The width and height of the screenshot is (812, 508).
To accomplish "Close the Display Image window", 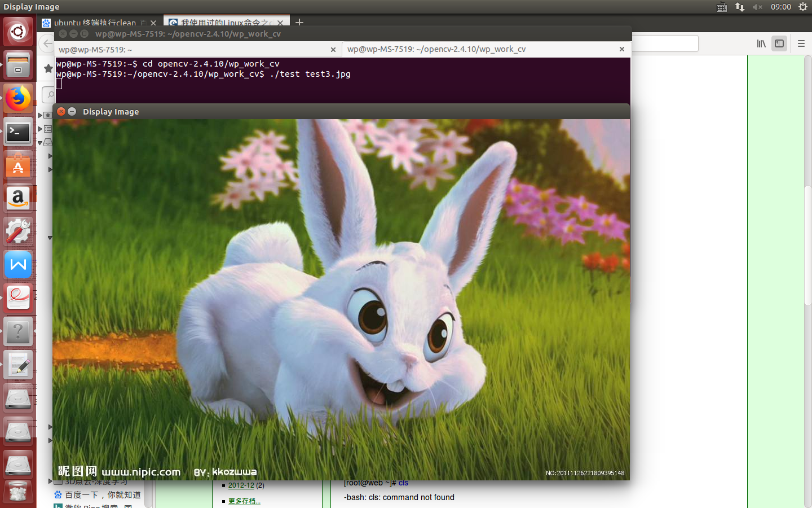I will pos(61,112).
